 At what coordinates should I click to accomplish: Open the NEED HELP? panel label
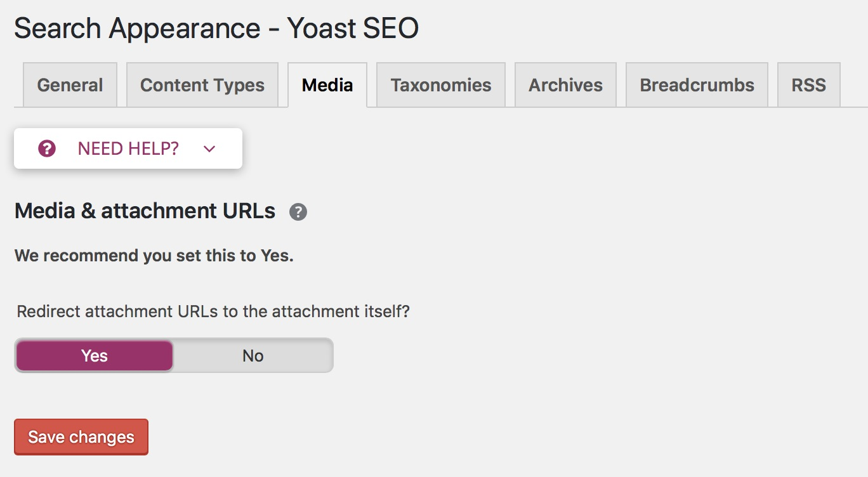click(x=128, y=148)
